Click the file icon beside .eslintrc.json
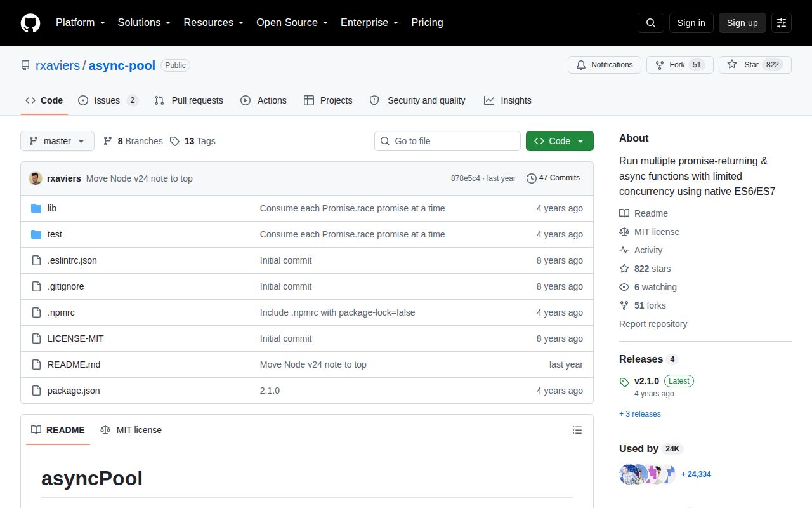The image size is (812, 508). [36, 260]
